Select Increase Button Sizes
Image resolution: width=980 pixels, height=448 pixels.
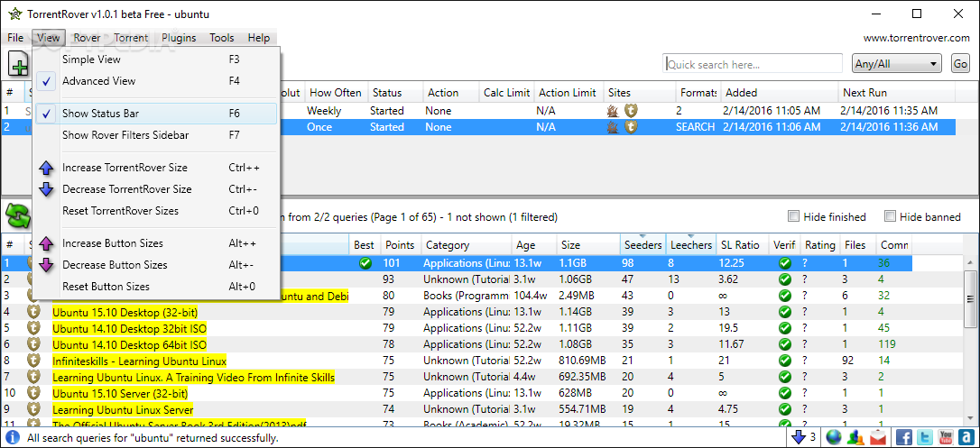[x=155, y=243]
